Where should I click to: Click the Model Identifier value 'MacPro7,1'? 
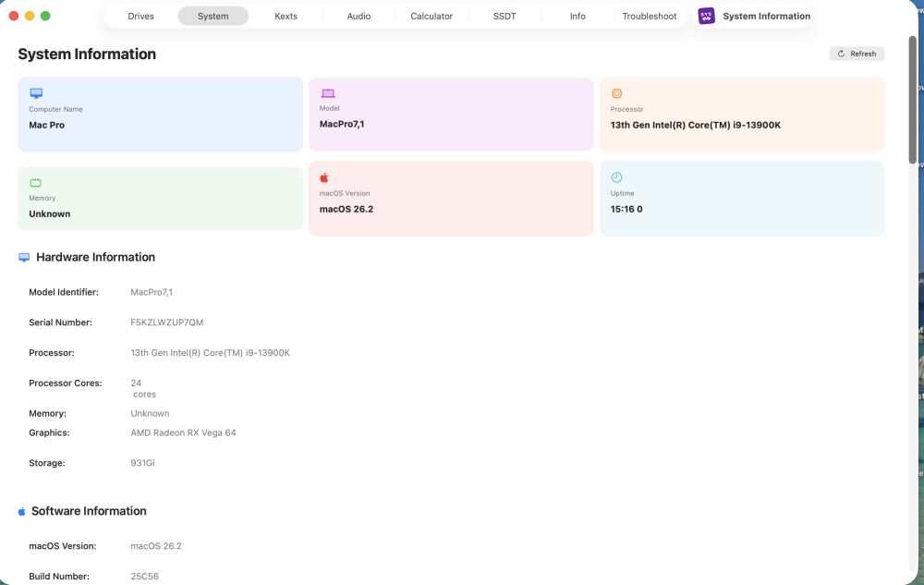coord(152,292)
